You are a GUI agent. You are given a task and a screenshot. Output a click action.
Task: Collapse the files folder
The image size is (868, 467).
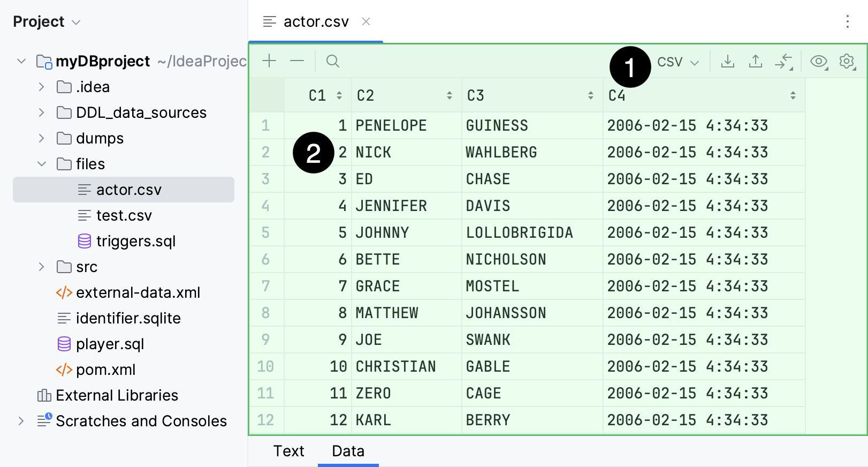pyautogui.click(x=42, y=164)
